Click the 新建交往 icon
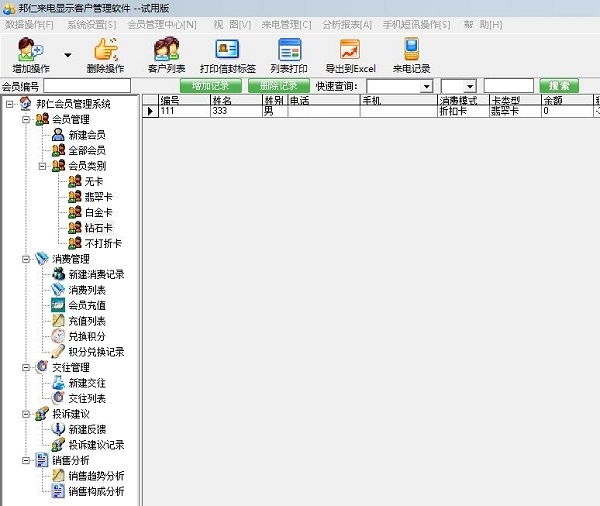 (x=58, y=383)
